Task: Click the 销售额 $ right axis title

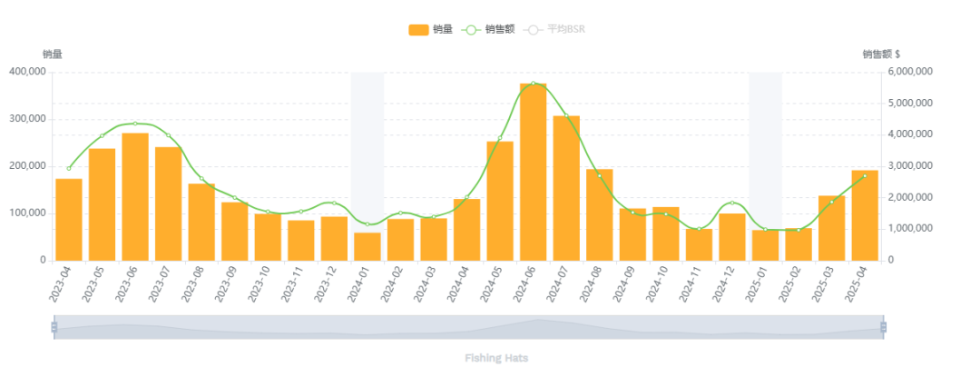Action: click(881, 55)
